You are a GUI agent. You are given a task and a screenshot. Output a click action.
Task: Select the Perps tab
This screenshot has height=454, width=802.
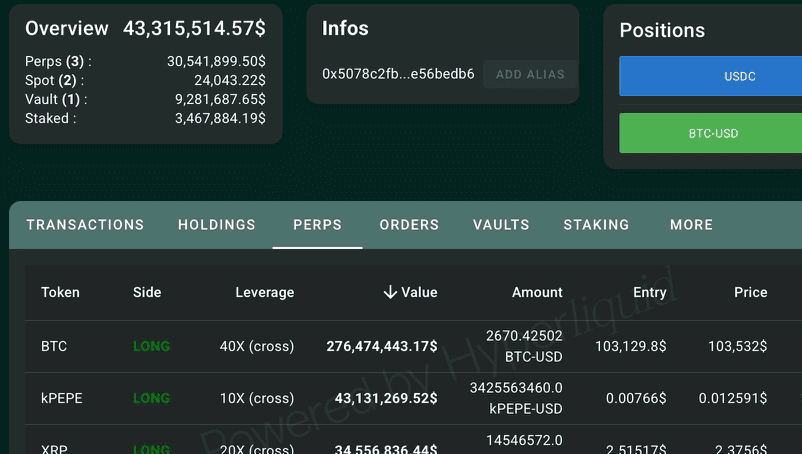coord(317,225)
